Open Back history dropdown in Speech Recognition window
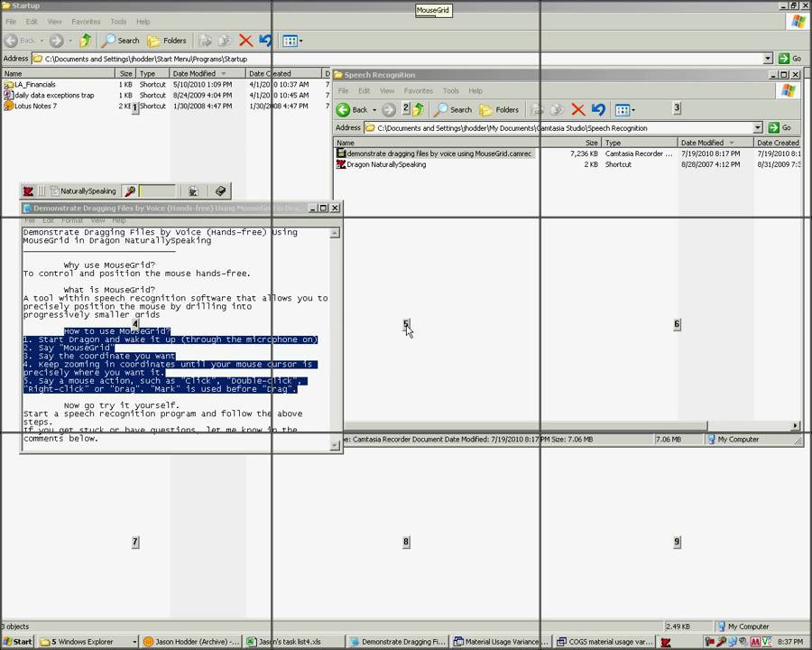Screen dimensions: 812x650 click(374, 110)
